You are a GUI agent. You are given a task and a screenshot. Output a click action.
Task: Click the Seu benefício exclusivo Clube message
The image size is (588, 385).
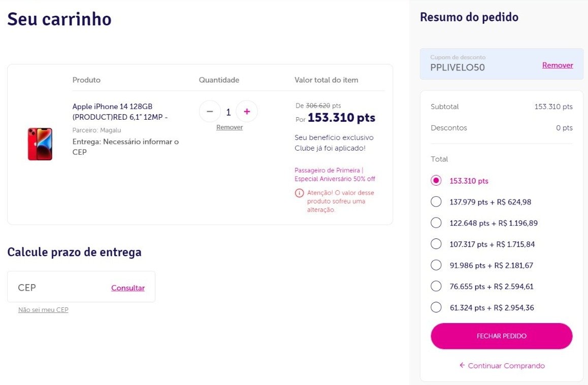(334, 143)
